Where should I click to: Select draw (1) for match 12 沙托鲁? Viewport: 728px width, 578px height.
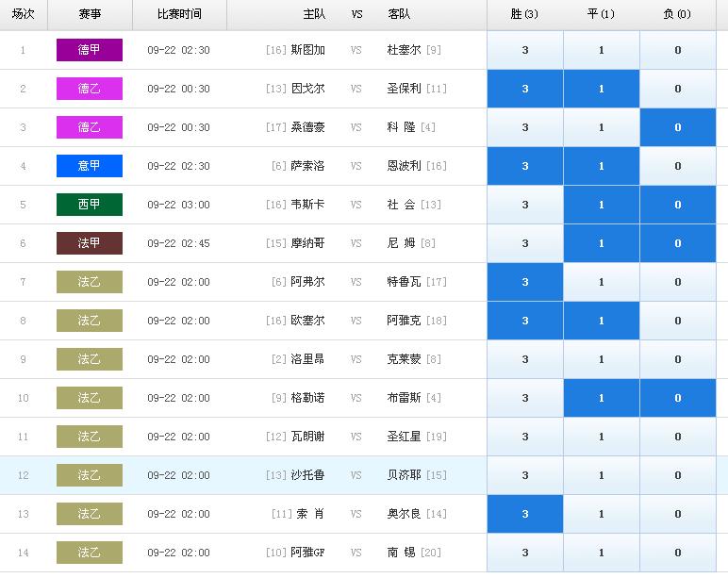(x=602, y=475)
